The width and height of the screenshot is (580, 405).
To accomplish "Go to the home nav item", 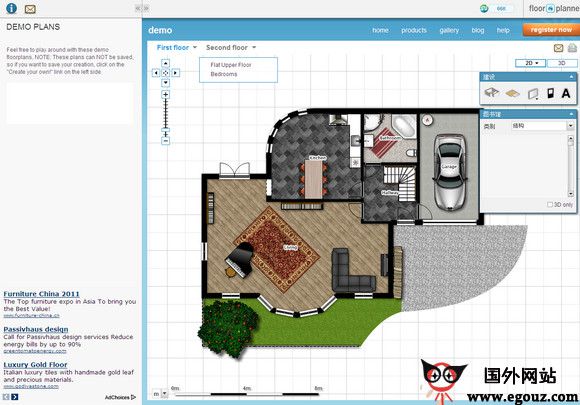I will pyautogui.click(x=380, y=30).
